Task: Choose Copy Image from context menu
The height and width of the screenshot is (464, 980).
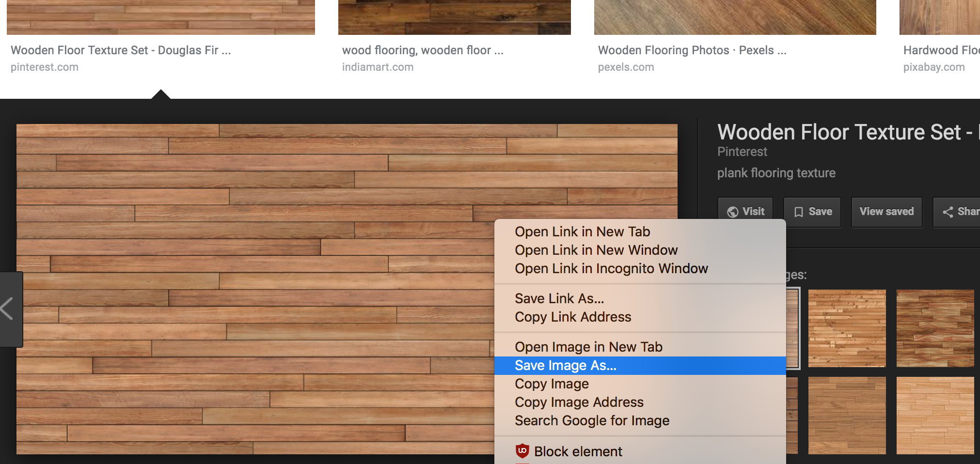Action: 640,384
